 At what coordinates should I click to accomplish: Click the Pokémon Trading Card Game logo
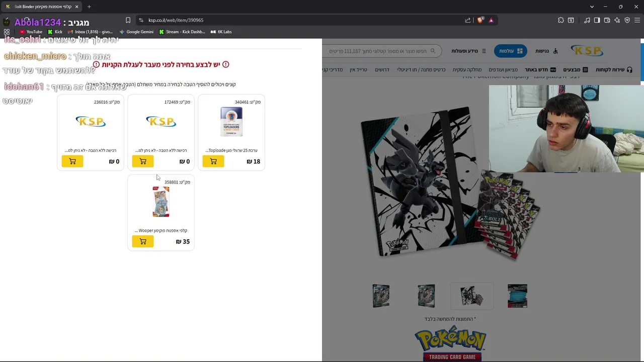point(450,343)
